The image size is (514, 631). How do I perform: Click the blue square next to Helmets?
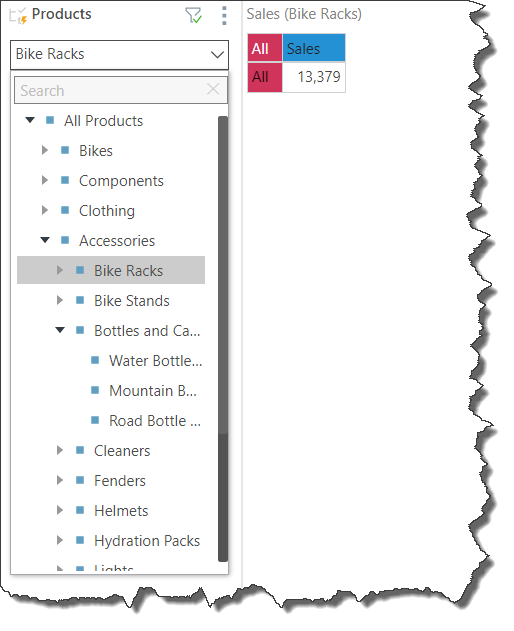coord(80,510)
